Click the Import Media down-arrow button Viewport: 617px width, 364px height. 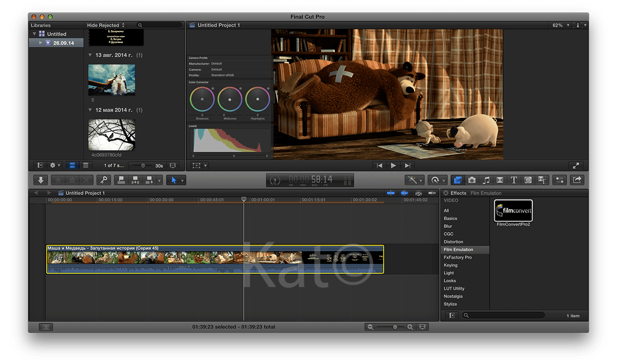point(41,180)
